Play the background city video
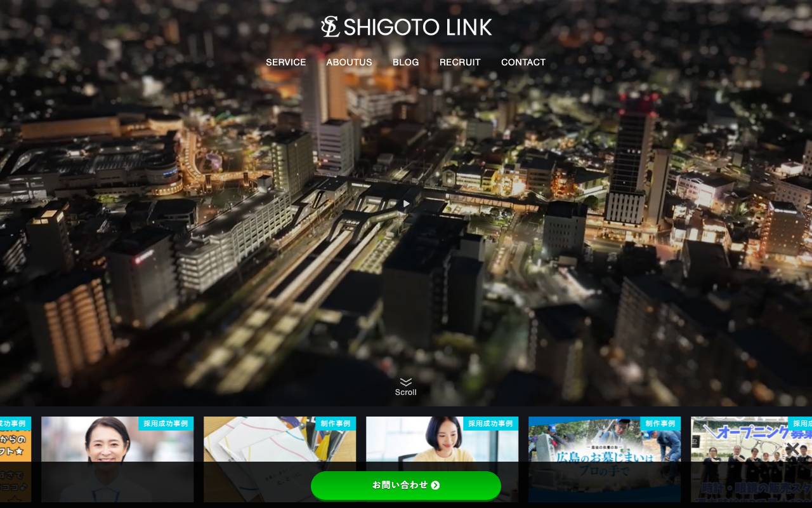This screenshot has width=812, height=508. pos(406,204)
